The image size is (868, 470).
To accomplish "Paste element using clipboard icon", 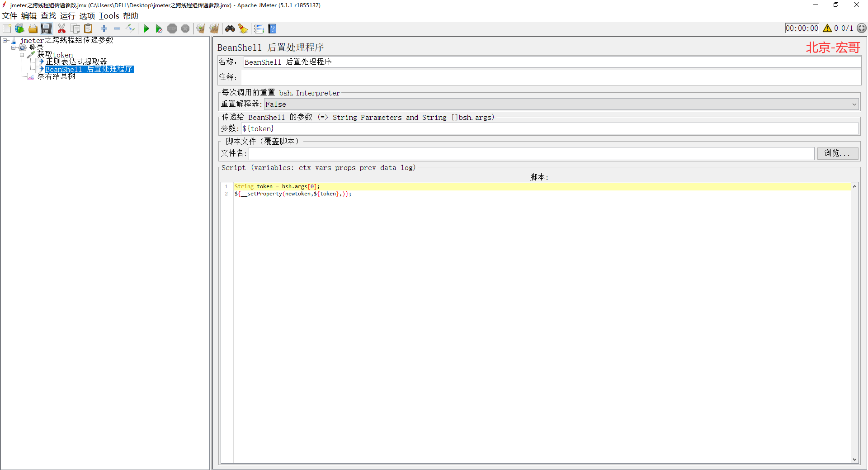I will coord(88,28).
